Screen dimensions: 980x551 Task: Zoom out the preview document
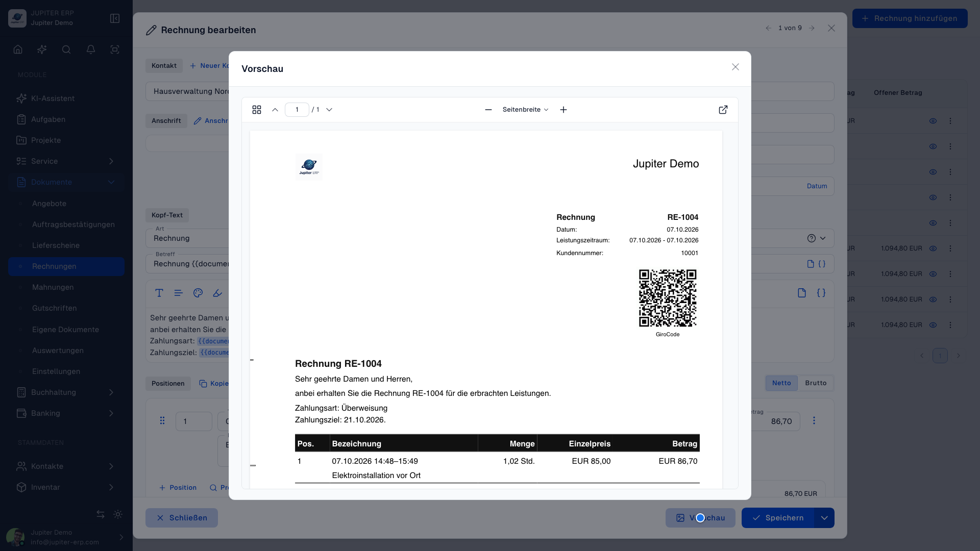pos(488,110)
